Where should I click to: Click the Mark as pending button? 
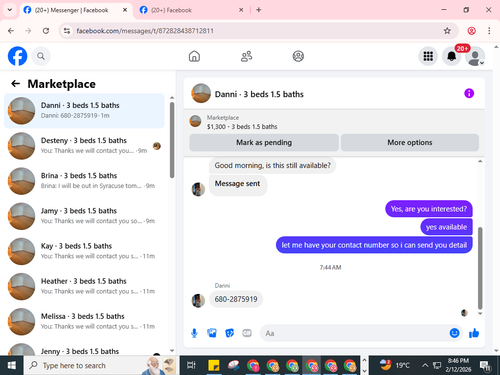click(x=264, y=143)
